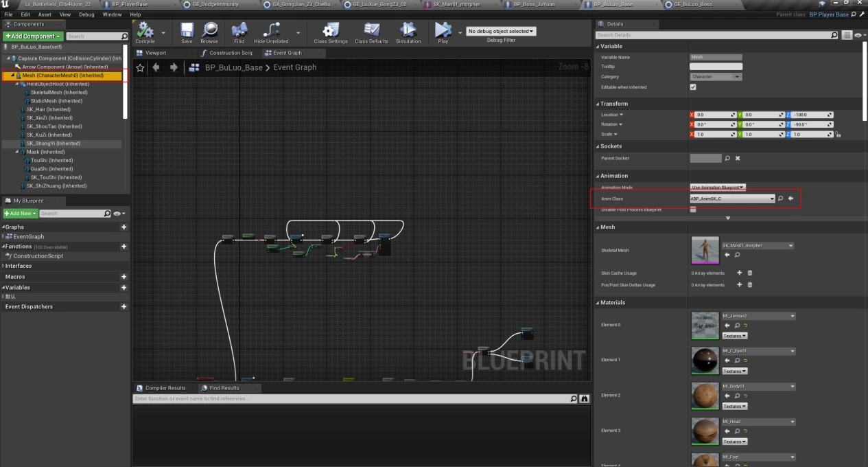
Task: Switch to the Viewport tab
Action: [x=155, y=53]
